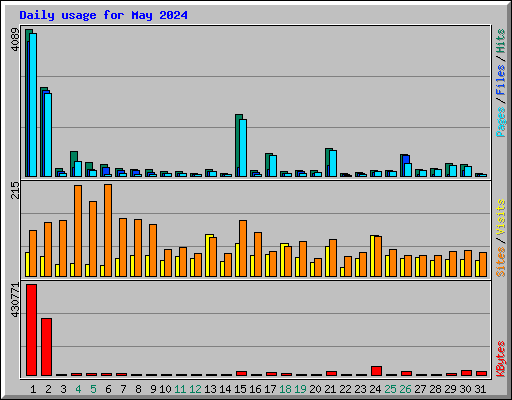Click the tall red KBytes bar for day 1
Screen dimensions: 512x400
tap(31, 330)
